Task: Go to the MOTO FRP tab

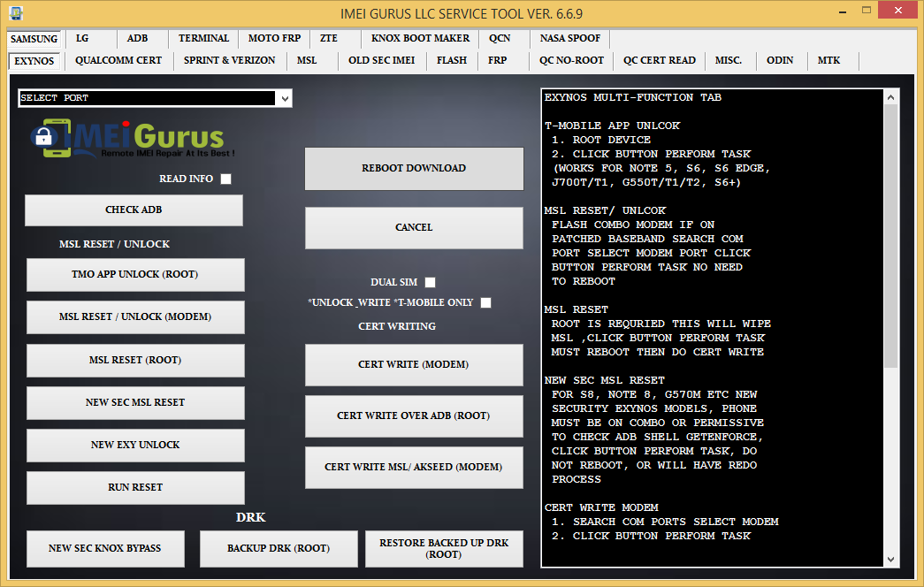Action: click(x=274, y=38)
